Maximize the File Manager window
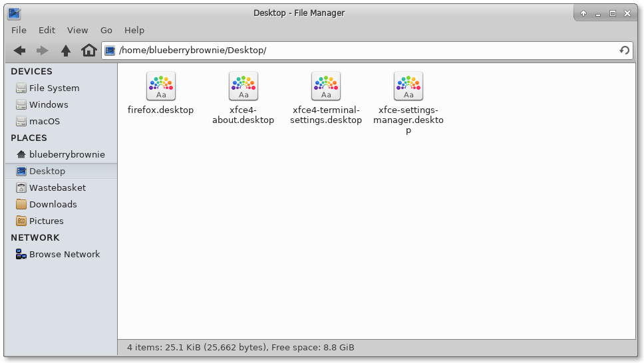The image size is (644, 363). coord(612,13)
